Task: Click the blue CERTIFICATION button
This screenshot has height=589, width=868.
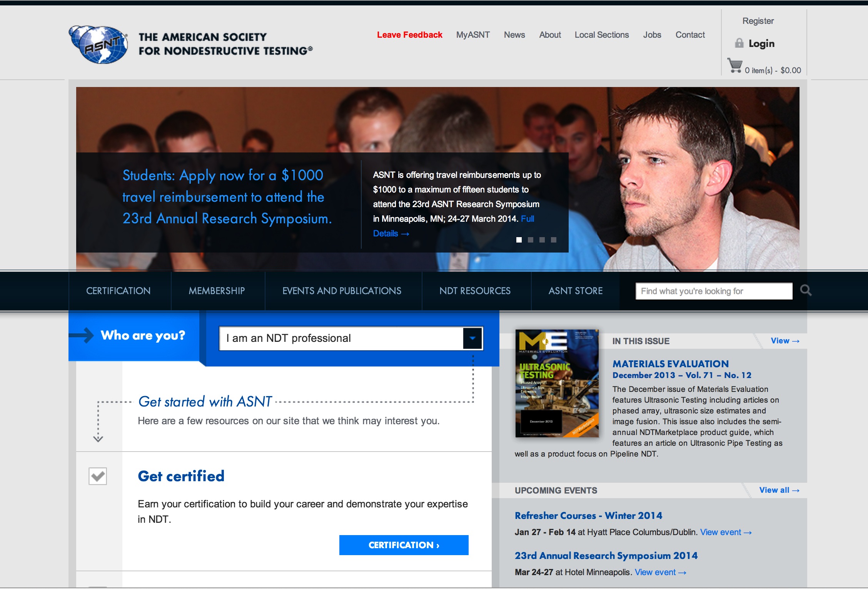Action: click(404, 545)
